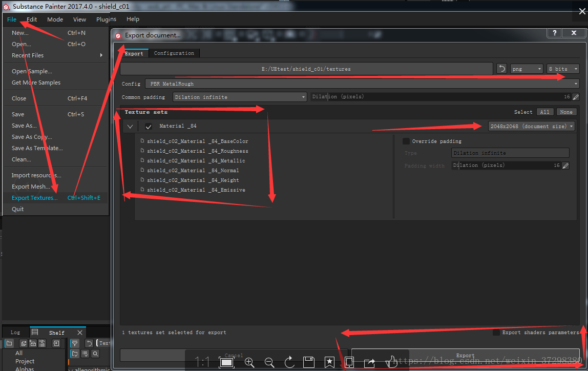Click the list icon left of Shelf tab
Image resolution: width=588 pixels, height=371 pixels.
click(35, 332)
